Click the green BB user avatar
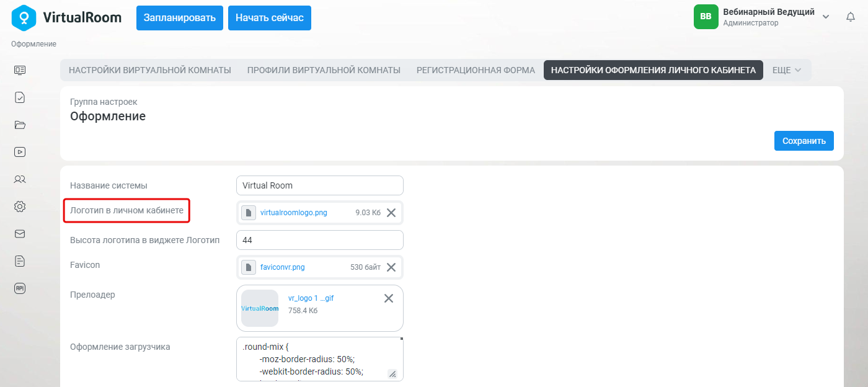868x387 pixels. [706, 17]
